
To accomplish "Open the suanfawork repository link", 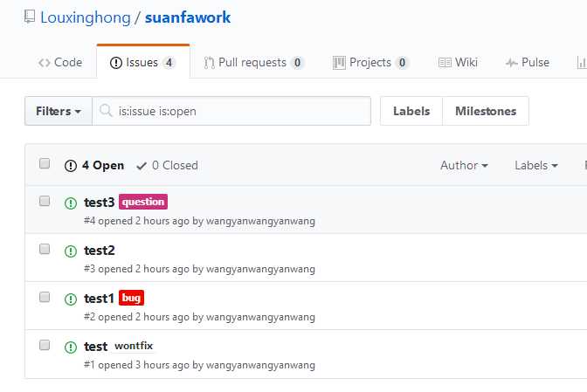I will [x=188, y=17].
